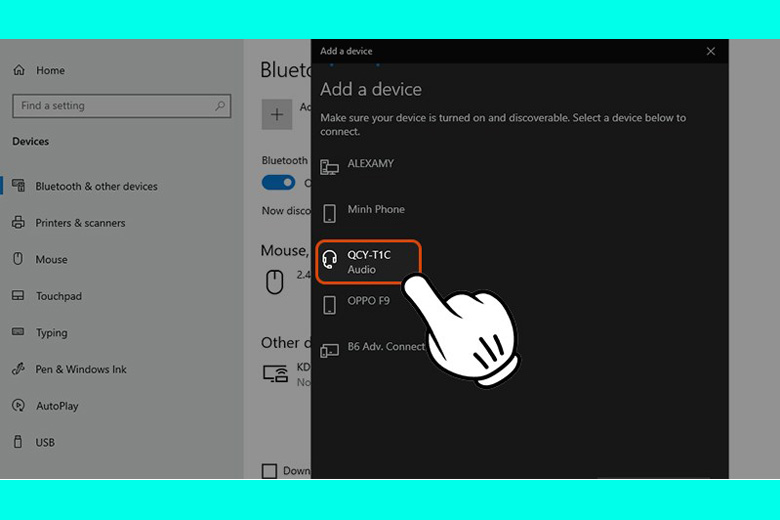
Task: Click the search magnifier icon
Action: [220, 105]
